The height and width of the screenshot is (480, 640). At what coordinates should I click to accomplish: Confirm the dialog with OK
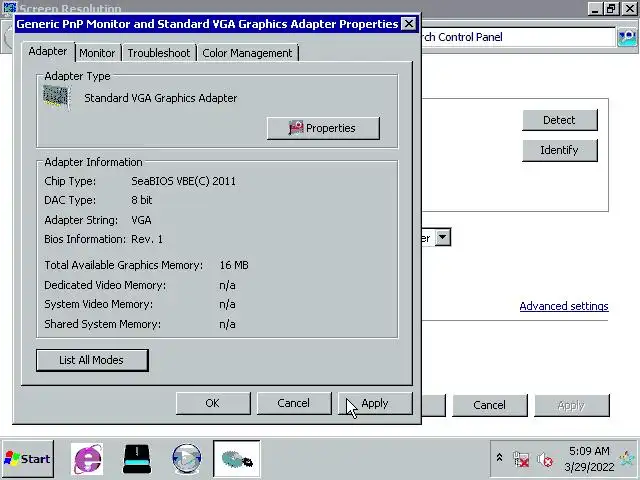213,403
